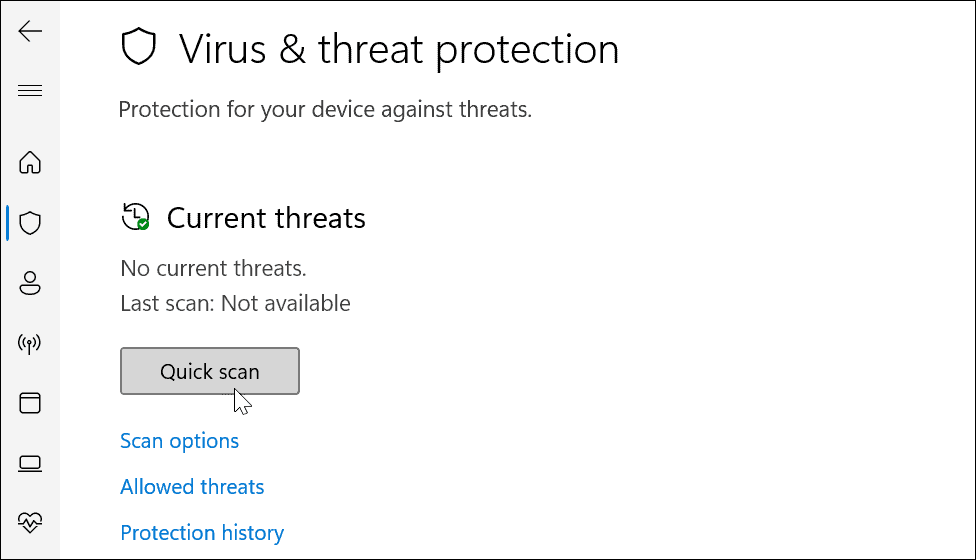
Task: Open App & browser control icon
Action: pyautogui.click(x=30, y=403)
